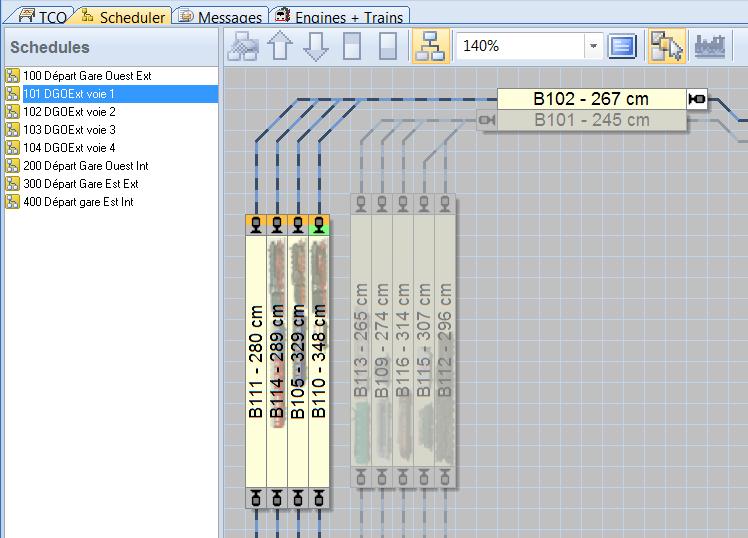Click top marker of greyed block B112
This screenshot has width=748, height=538.
(x=445, y=204)
